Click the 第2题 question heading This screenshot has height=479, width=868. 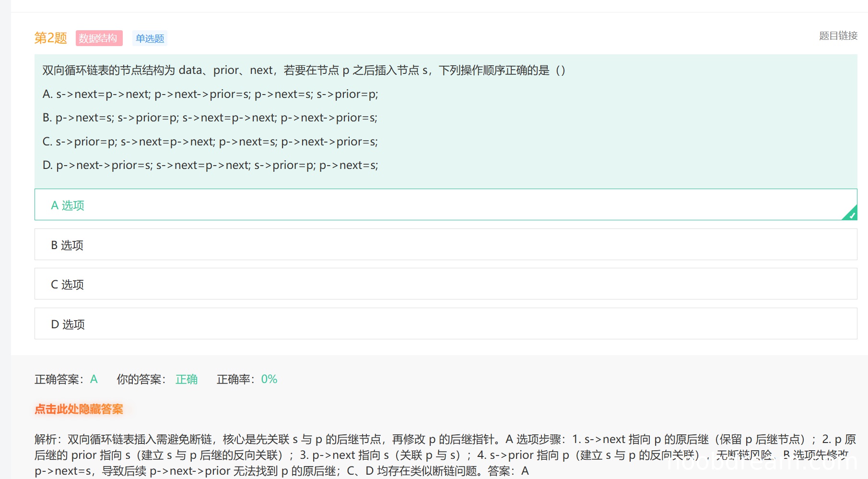click(x=50, y=38)
